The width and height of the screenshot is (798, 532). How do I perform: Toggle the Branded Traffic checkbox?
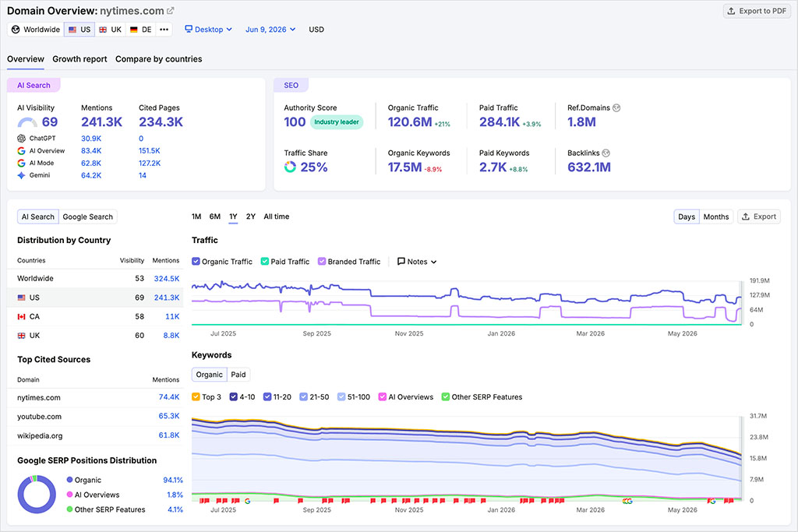click(322, 262)
